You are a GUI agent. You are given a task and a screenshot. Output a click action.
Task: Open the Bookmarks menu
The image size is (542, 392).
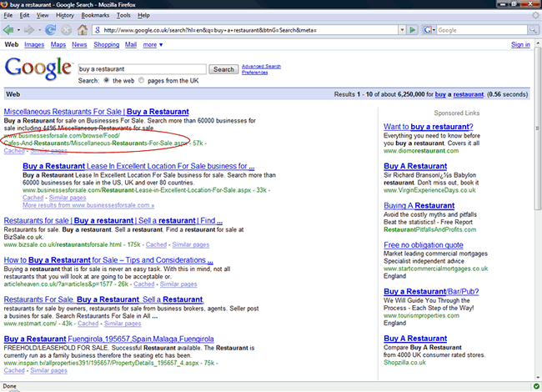[x=95, y=15]
